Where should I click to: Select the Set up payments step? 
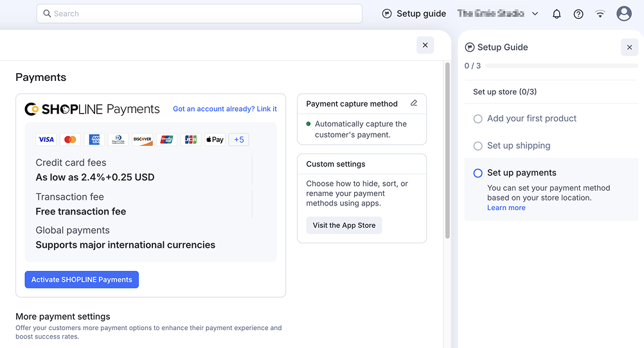(x=521, y=173)
